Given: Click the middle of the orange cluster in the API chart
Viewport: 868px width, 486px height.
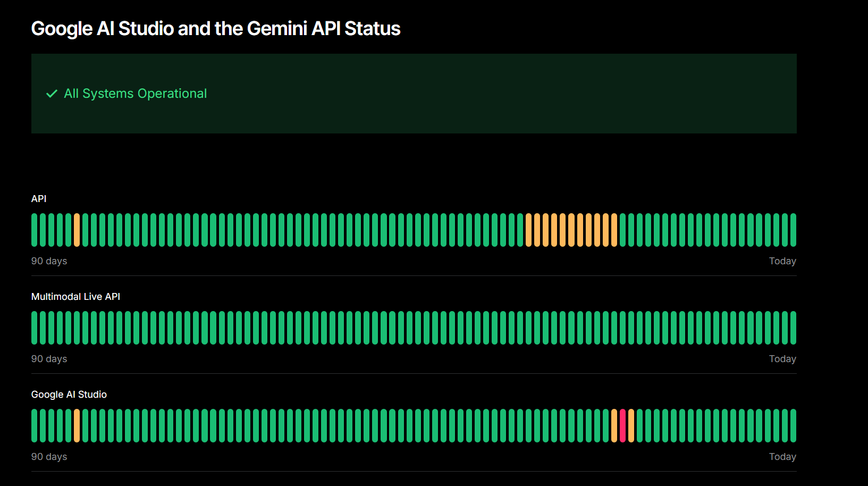Looking at the screenshot, I should [571, 229].
